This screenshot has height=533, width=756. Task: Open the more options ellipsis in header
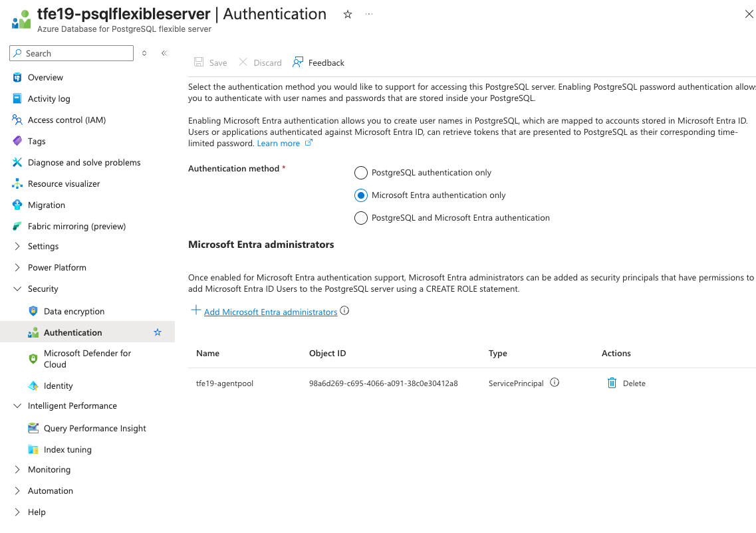click(369, 14)
